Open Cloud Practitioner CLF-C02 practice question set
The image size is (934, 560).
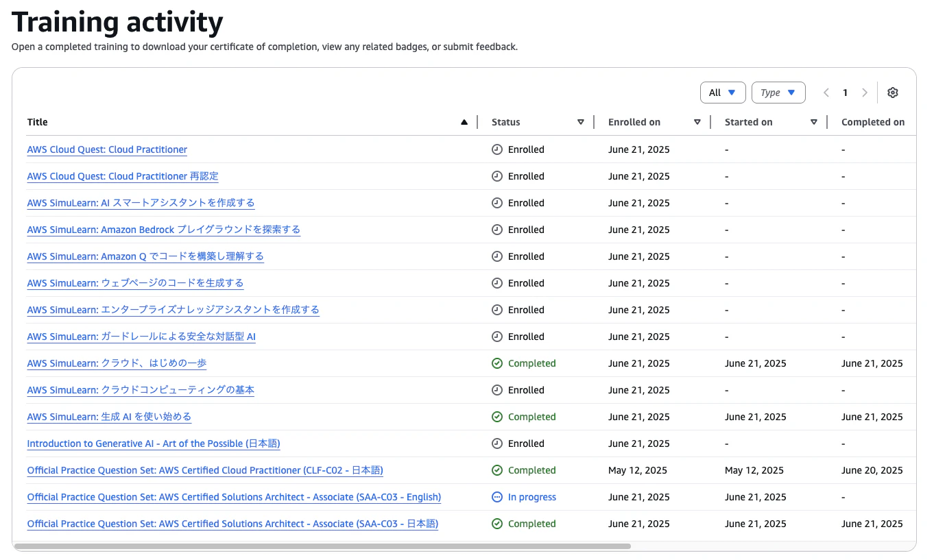205,470
